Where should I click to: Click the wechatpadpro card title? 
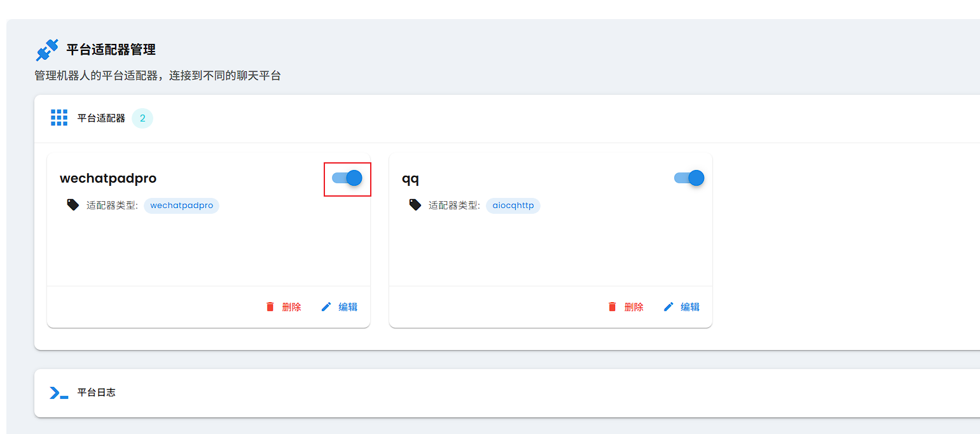[x=108, y=178]
